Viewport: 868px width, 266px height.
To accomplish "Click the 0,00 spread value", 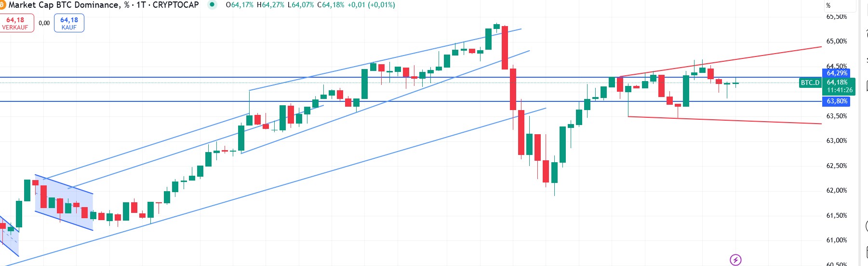I will [44, 23].
